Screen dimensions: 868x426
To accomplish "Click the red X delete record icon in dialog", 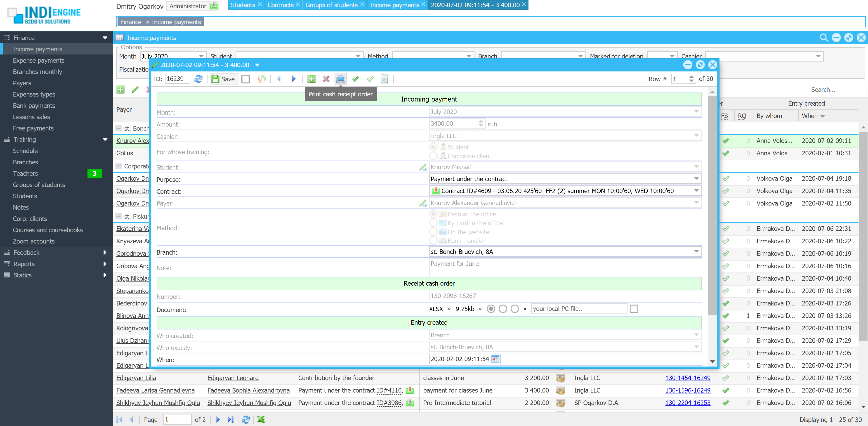I will 326,79.
